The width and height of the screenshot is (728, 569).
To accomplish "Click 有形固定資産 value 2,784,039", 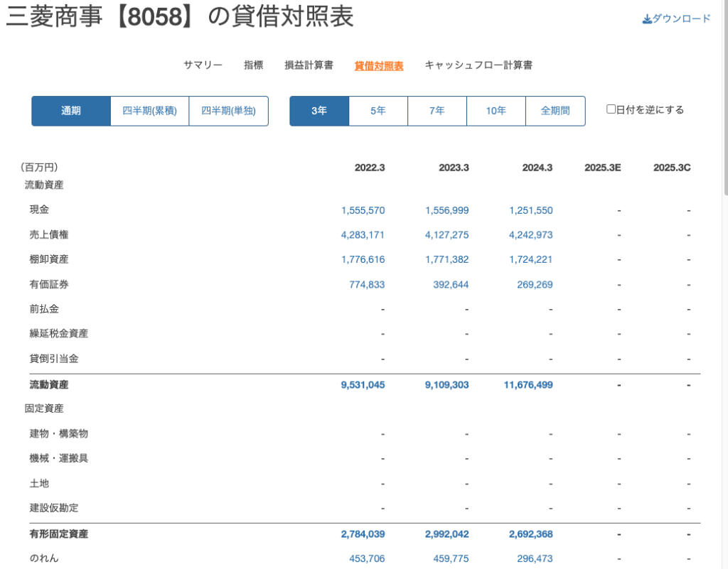I will coord(363,534).
